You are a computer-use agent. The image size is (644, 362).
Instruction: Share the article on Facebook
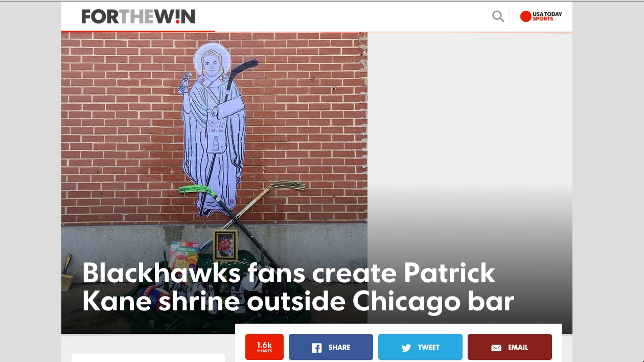pyautogui.click(x=331, y=347)
